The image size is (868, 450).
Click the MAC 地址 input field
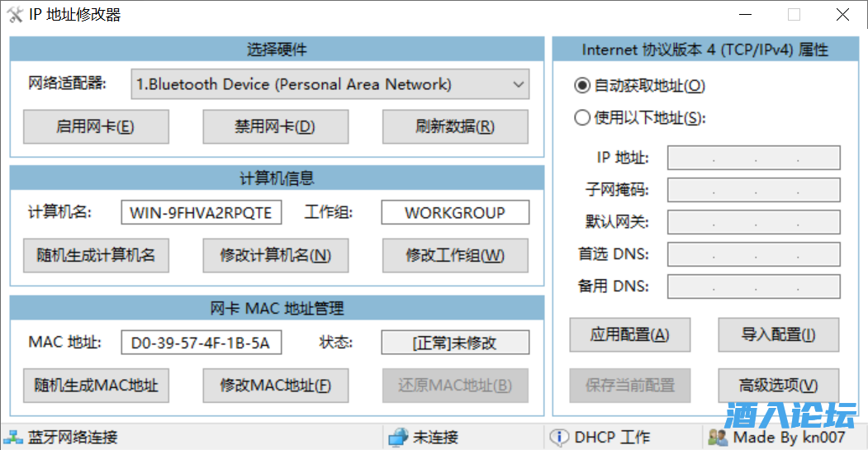coord(201,343)
